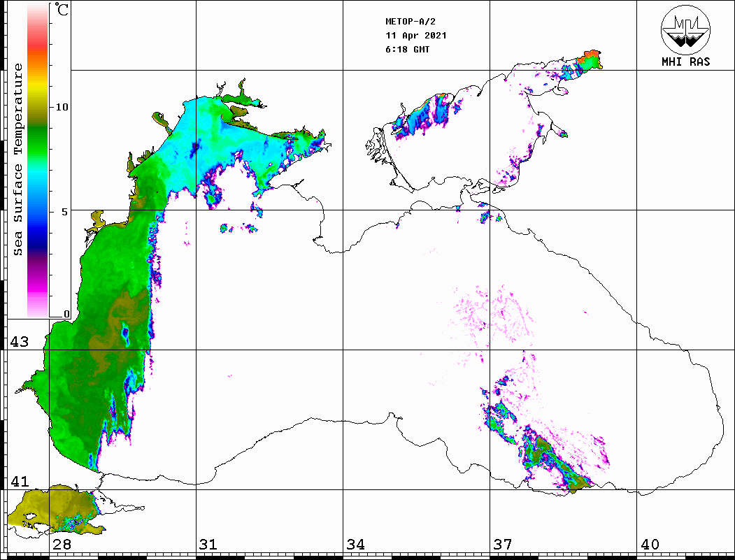
Task: Click the latitude label '43'
Action: click(20, 342)
